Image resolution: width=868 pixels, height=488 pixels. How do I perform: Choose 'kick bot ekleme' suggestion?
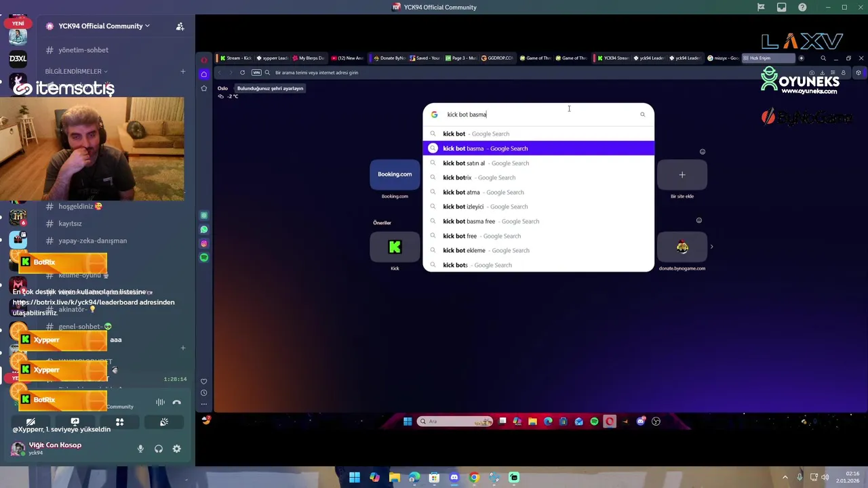pos(538,251)
